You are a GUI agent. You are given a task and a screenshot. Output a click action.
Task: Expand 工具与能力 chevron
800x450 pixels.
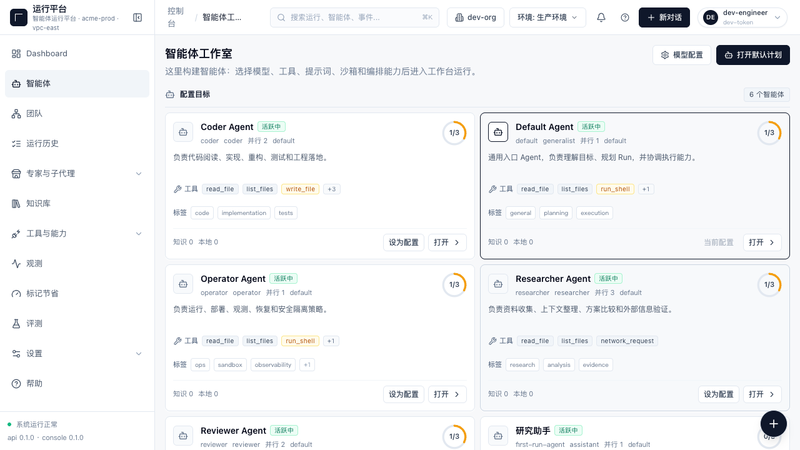coord(139,234)
